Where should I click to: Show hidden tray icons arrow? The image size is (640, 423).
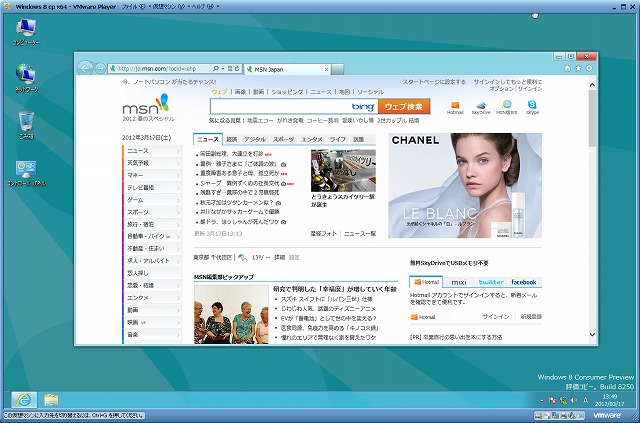click(x=542, y=401)
